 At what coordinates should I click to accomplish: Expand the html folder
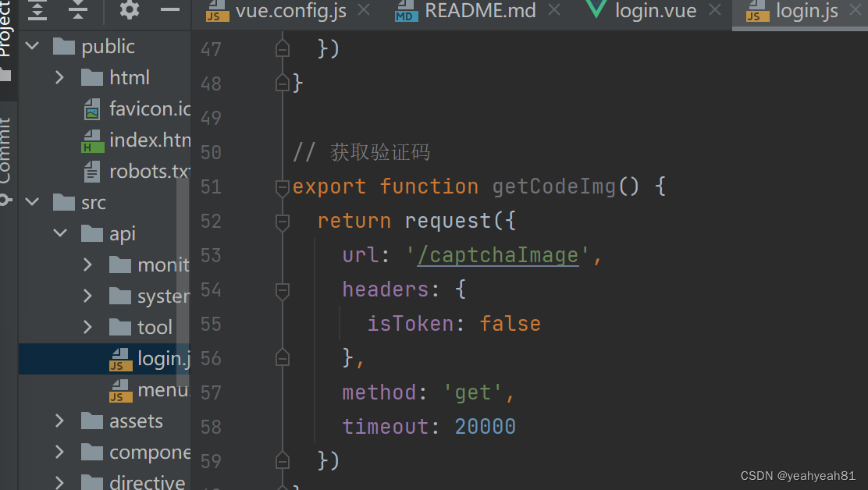pyautogui.click(x=60, y=77)
